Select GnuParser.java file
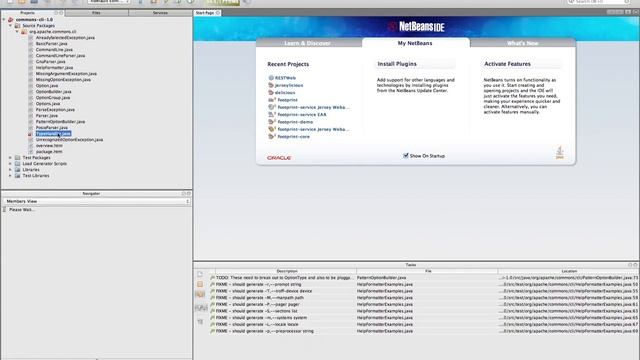This screenshot has height=360, width=640. coord(50,62)
